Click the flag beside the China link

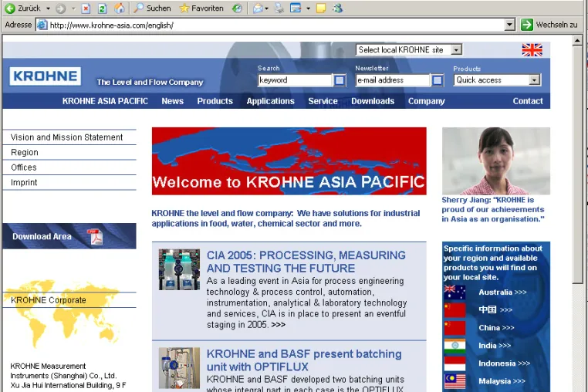455,328
